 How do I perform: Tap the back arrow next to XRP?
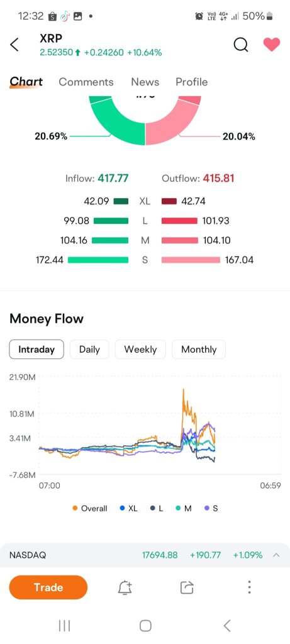14,45
